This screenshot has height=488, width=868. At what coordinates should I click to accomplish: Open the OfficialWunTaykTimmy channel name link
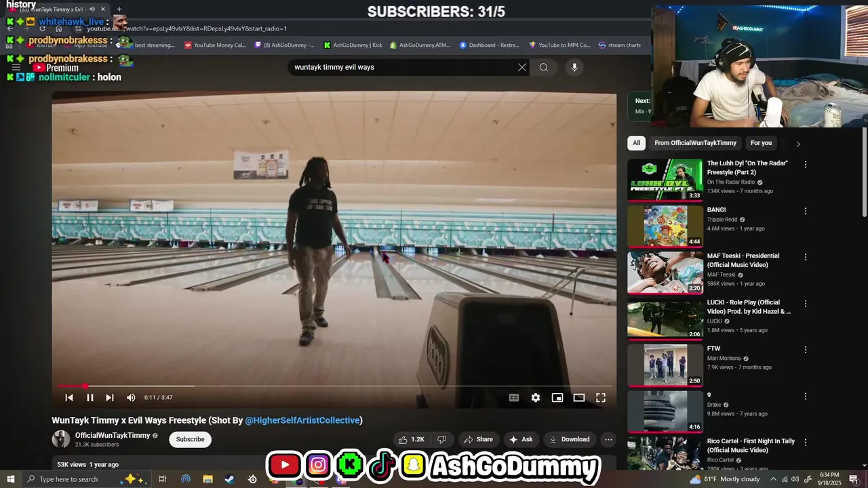tap(113, 435)
